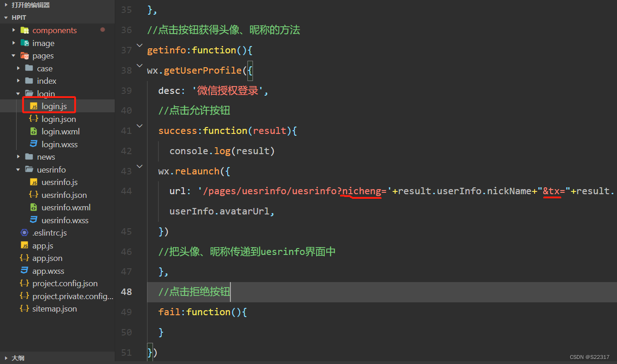Click the pages folder icon
Screen dimensions: 617x364
(25, 56)
